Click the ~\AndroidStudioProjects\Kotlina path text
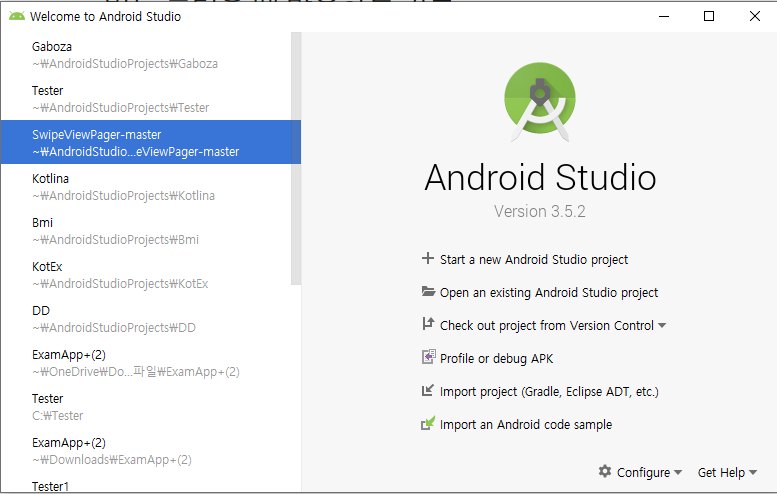The width and height of the screenshot is (777, 494). [x=123, y=196]
